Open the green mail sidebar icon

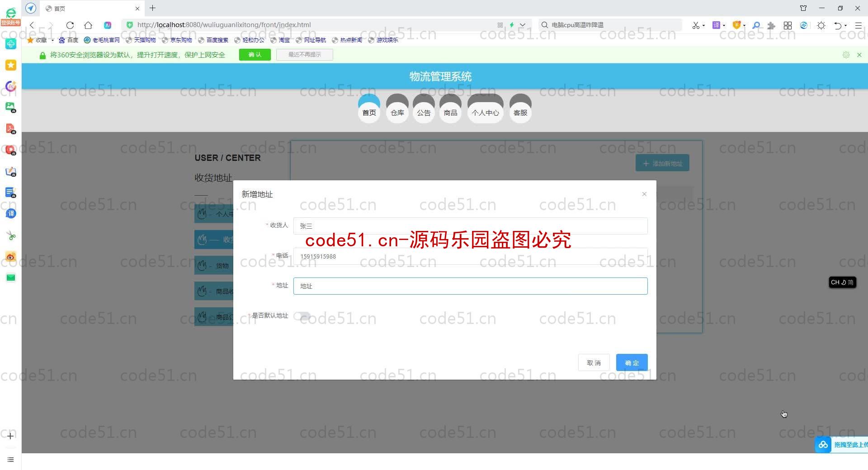pyautogui.click(x=11, y=277)
